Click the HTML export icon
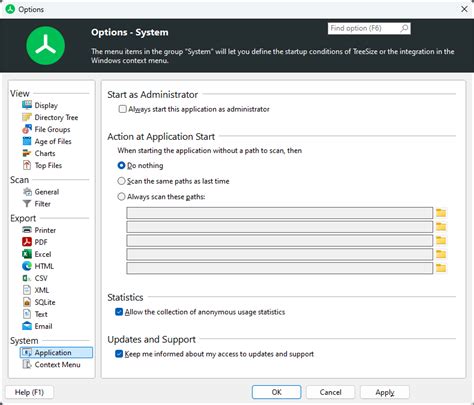 click(27, 266)
